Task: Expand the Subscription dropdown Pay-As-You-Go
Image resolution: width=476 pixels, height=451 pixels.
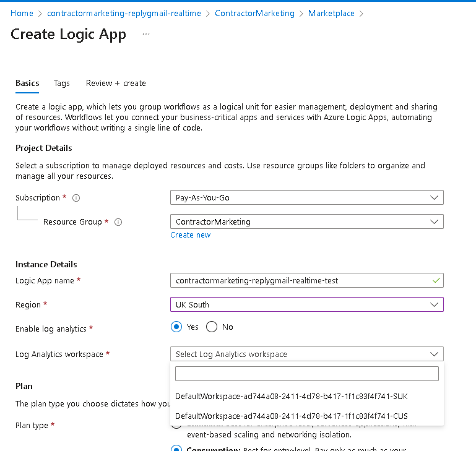Action: (x=306, y=197)
